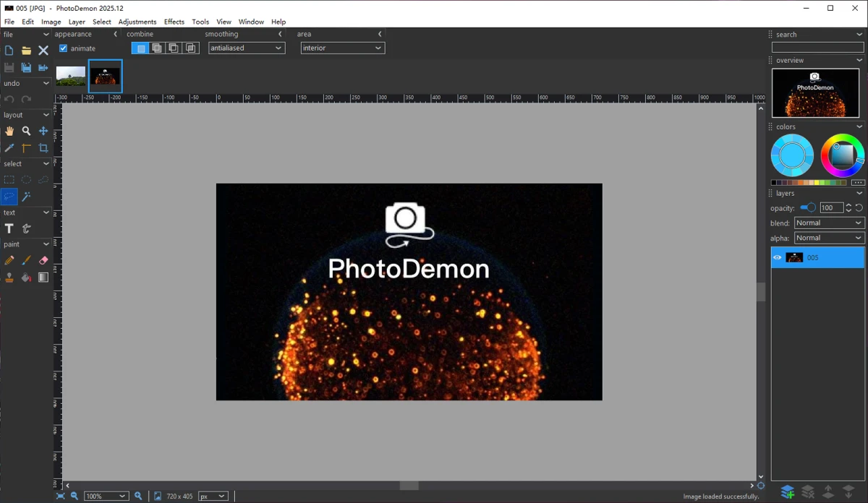Click the Undo arrow icon

point(9,99)
